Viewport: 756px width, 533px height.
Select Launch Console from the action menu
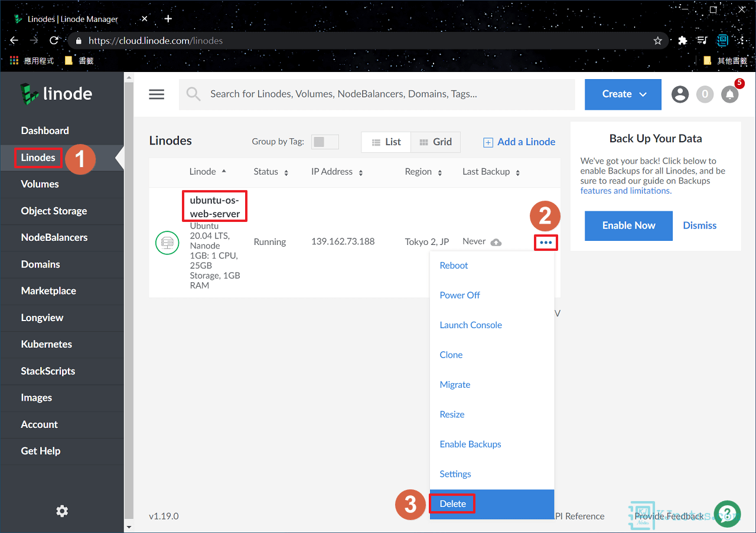coord(492,325)
